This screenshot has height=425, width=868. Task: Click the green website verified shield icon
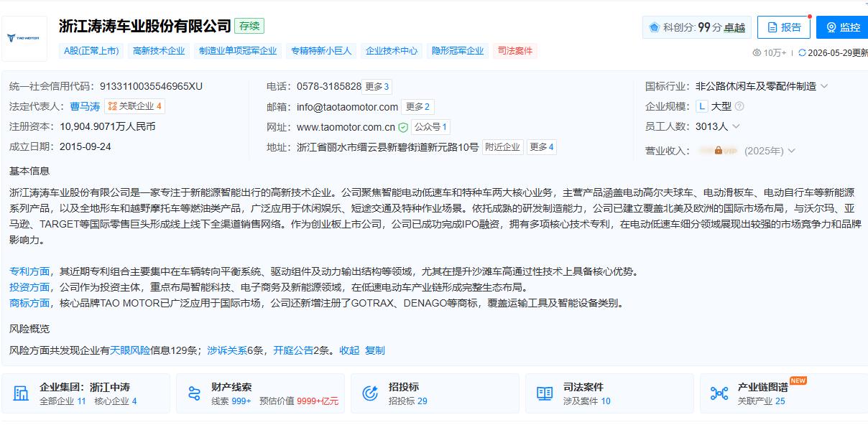(403, 127)
